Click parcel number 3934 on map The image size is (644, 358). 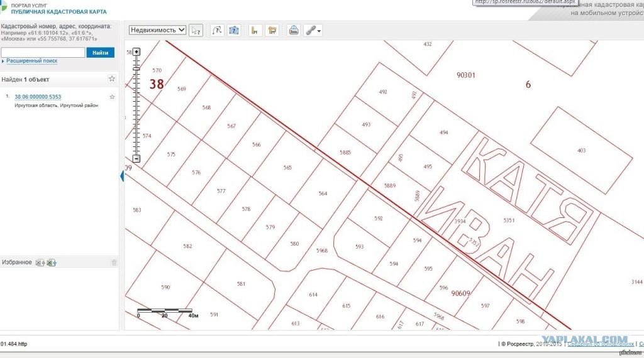pos(460,222)
